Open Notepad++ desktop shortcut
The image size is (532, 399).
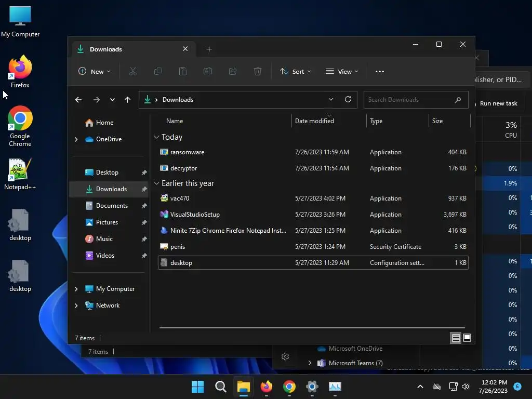(20, 174)
